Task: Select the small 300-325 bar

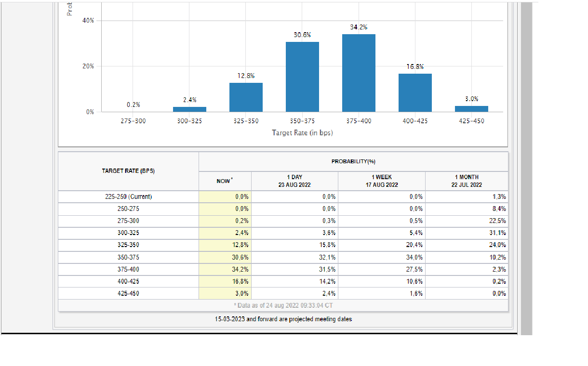Action: [189, 109]
